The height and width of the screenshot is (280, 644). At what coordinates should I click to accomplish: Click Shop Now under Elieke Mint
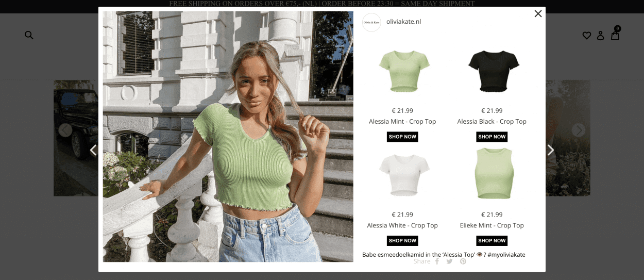(492, 241)
